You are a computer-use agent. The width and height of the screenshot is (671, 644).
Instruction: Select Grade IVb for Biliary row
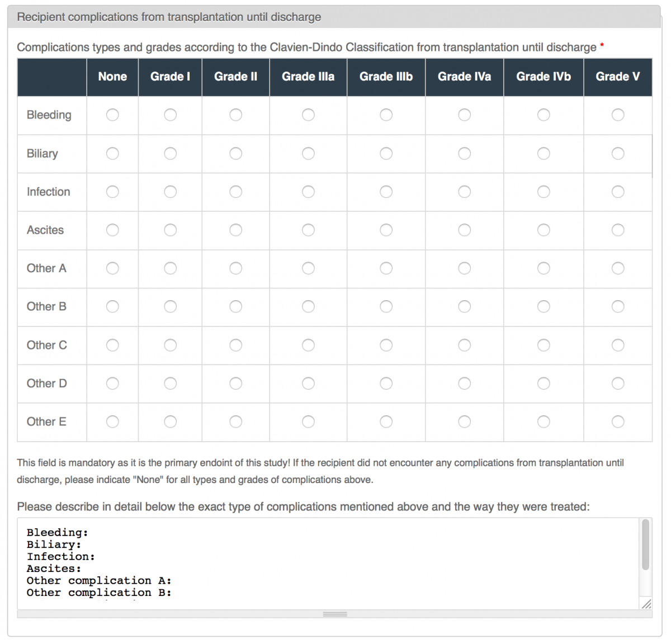[x=544, y=153]
